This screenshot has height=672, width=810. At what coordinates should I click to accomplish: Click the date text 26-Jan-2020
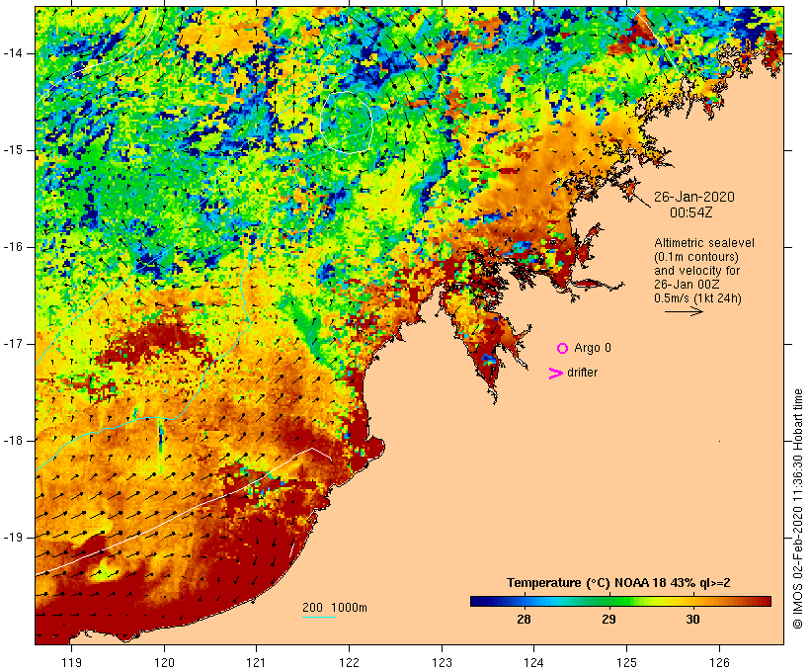pos(693,197)
